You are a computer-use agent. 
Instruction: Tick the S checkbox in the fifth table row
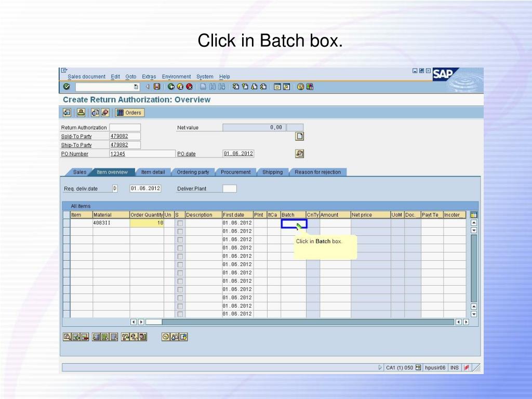click(x=180, y=256)
